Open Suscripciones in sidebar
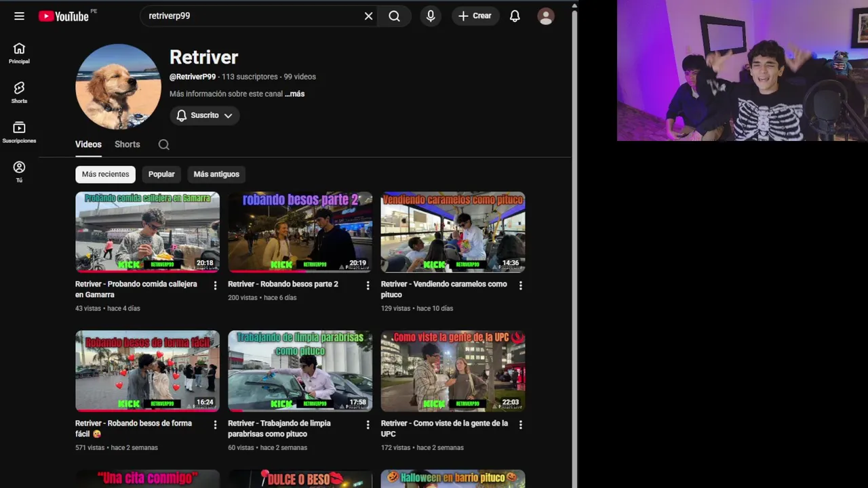This screenshot has width=868, height=488. click(x=19, y=133)
